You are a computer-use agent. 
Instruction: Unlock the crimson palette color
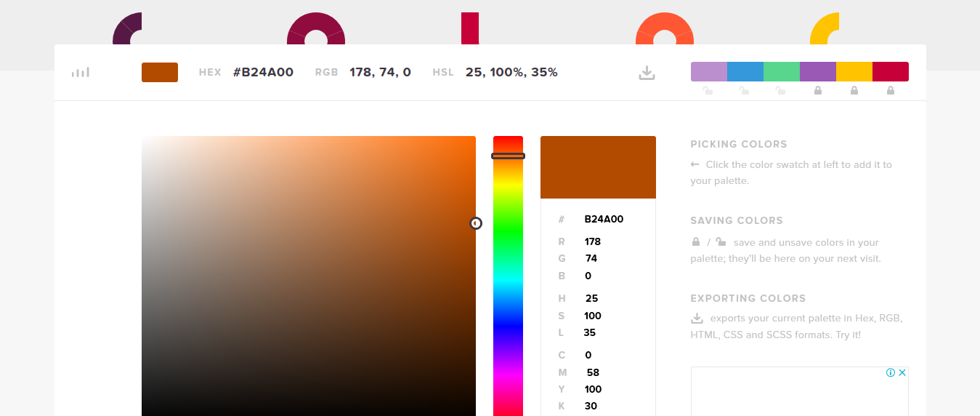[x=891, y=91]
